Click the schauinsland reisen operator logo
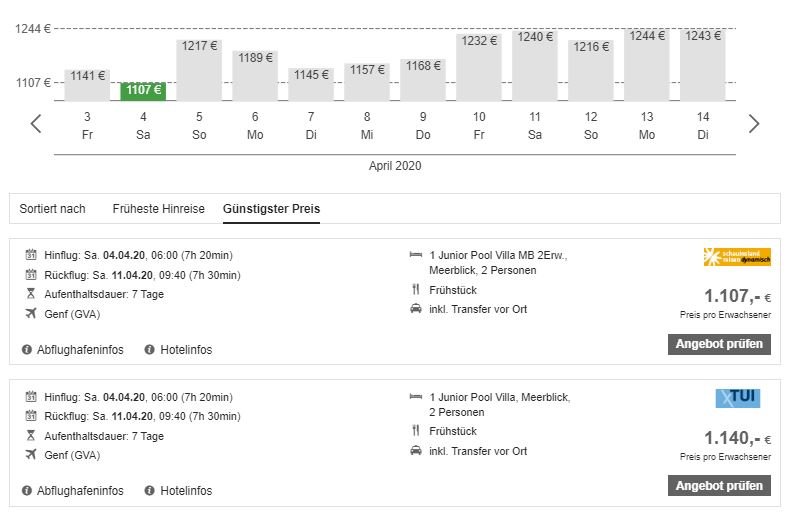This screenshot has height=514, width=795. (737, 257)
